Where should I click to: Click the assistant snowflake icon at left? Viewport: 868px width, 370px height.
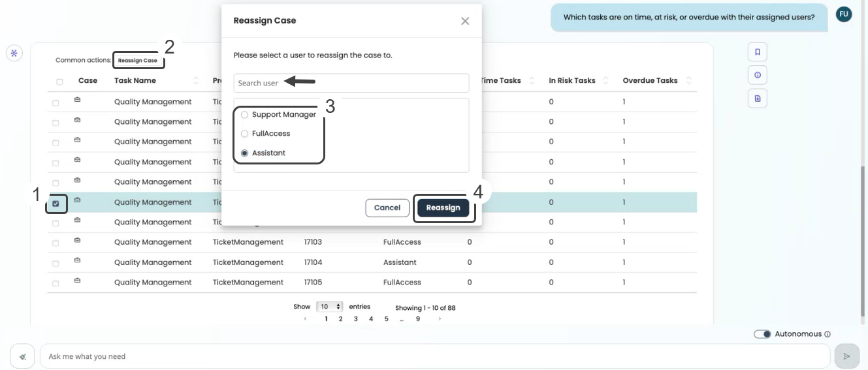point(14,53)
